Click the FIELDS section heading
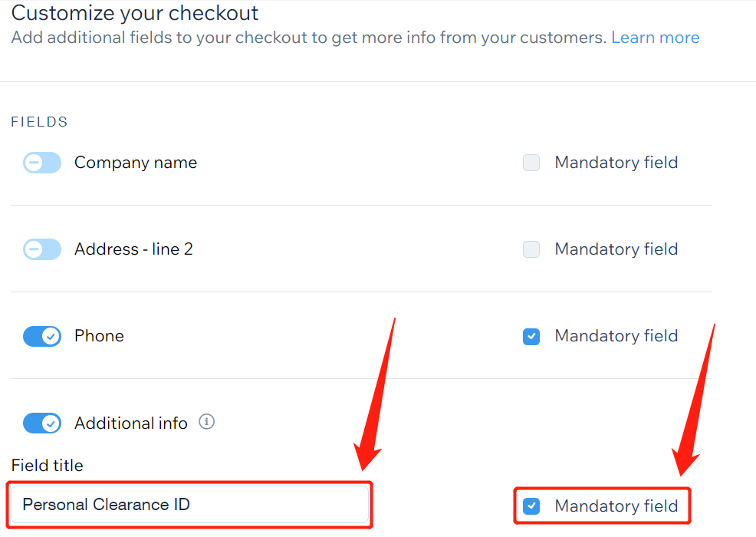This screenshot has height=537, width=756. (39, 122)
